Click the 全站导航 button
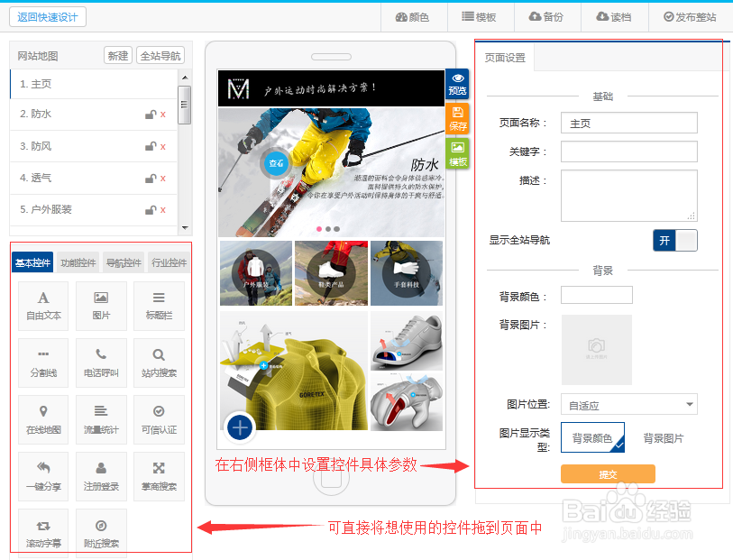Viewport: 733px width, 560px height. coord(160,56)
